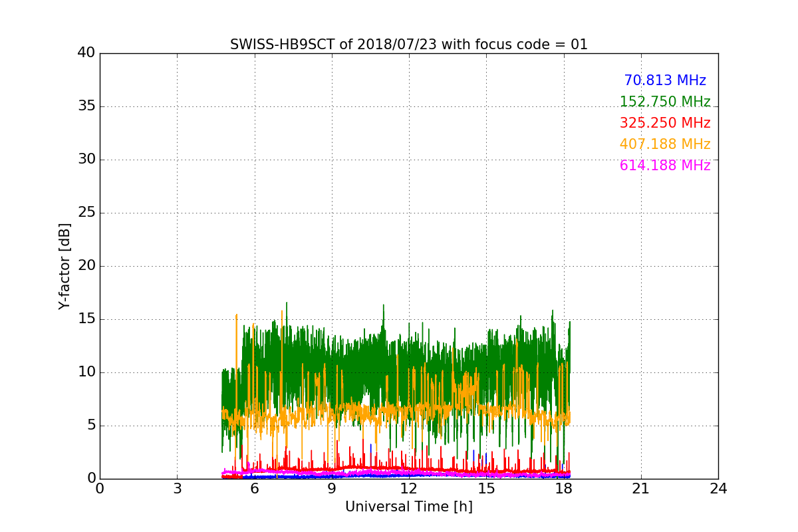
Task: Click the y-axis tick label 30
Action: [86, 160]
